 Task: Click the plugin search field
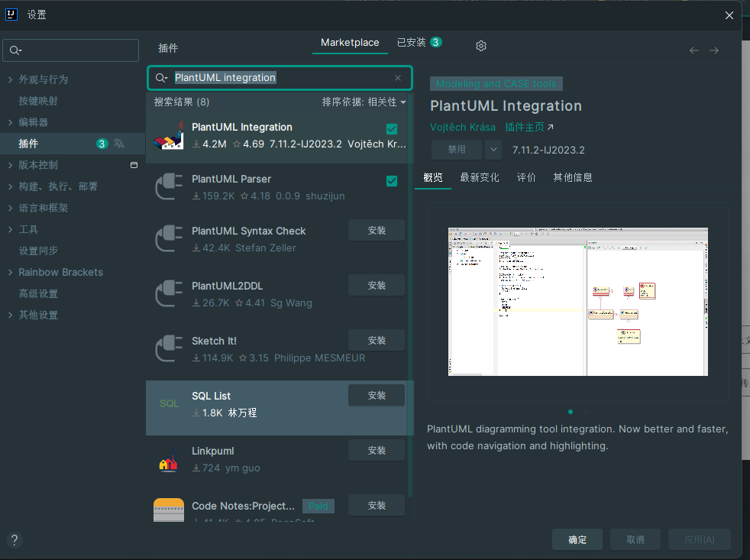point(280,77)
